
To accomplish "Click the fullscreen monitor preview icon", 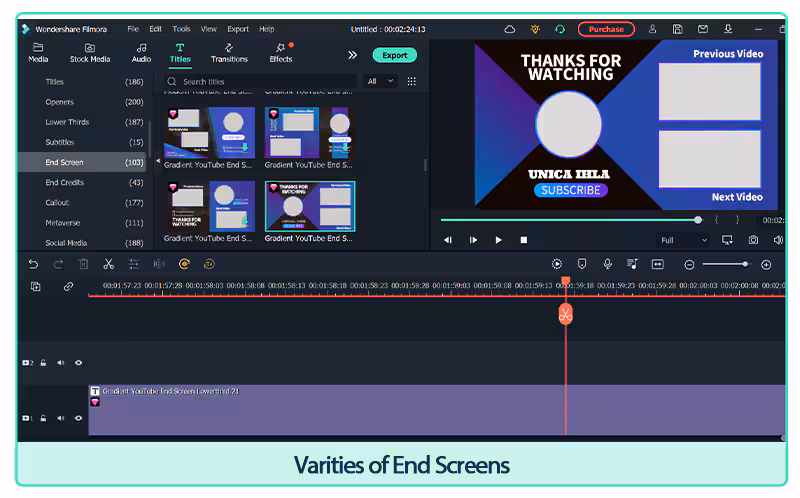I will 727,240.
